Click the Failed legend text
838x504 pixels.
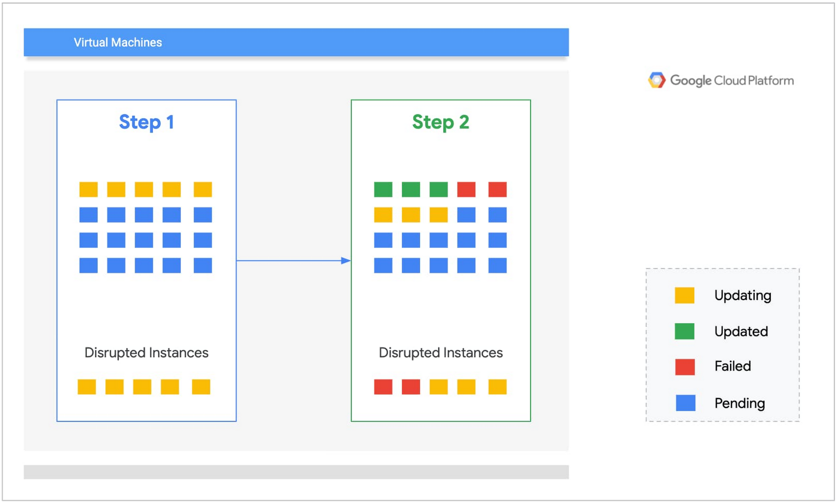pyautogui.click(x=733, y=366)
